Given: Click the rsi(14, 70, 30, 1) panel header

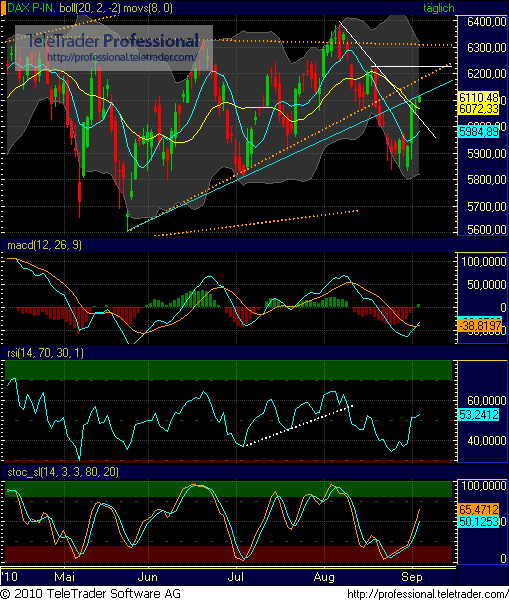Looking at the screenshot, I should 45,353.
